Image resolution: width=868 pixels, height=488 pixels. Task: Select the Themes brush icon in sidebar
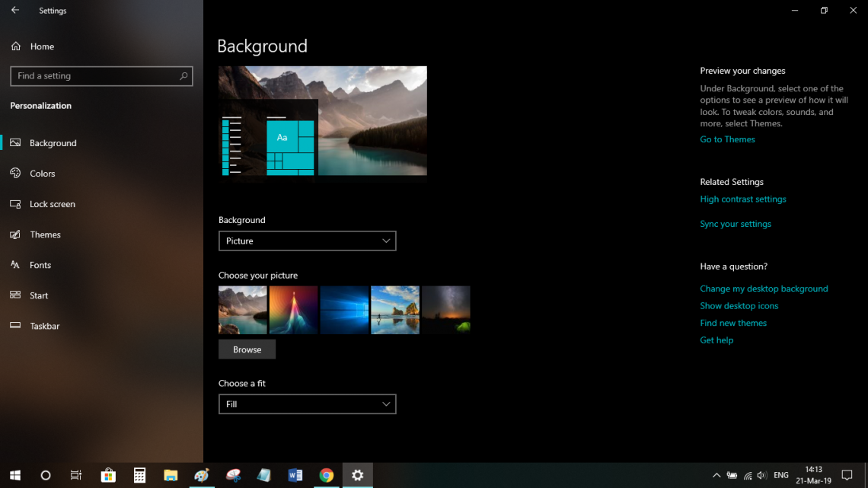pos(15,234)
